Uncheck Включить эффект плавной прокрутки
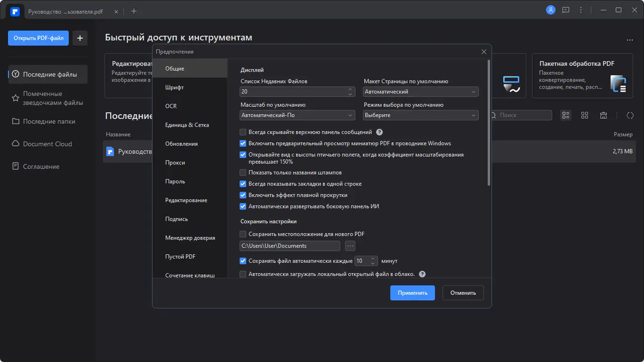Image resolution: width=644 pixels, height=362 pixels. (243, 195)
